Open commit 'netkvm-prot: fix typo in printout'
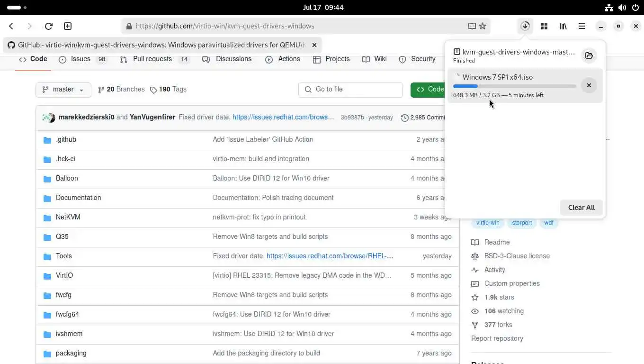Screen dimensions: 644x364 point(259,218)
